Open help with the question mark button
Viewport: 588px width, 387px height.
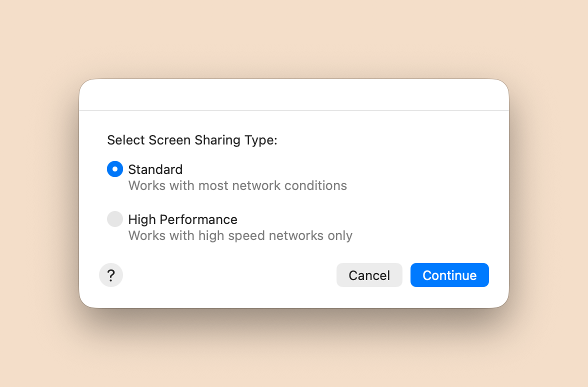111,275
